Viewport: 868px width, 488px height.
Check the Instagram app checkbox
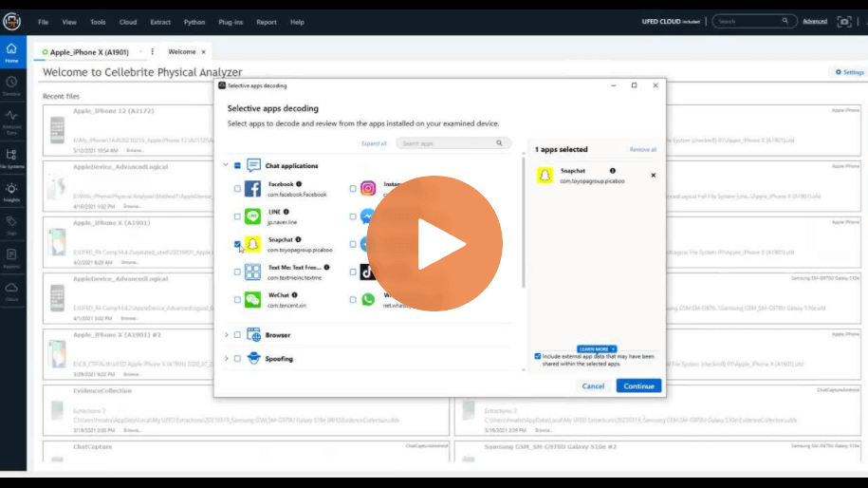pyautogui.click(x=353, y=189)
